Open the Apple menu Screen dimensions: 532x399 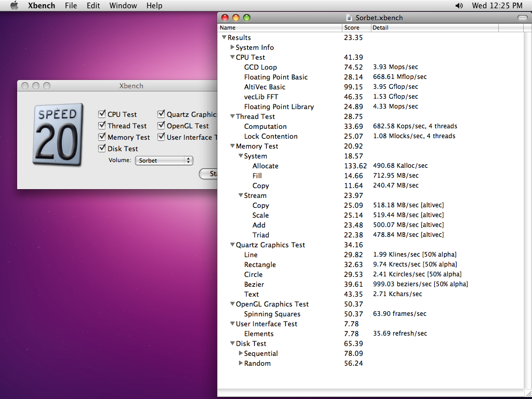pos(14,5)
